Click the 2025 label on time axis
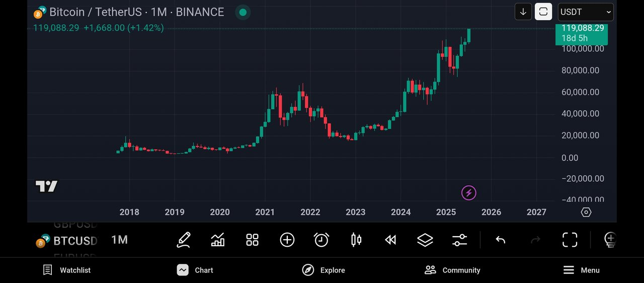Screen dimensions: 644x283 [446, 212]
